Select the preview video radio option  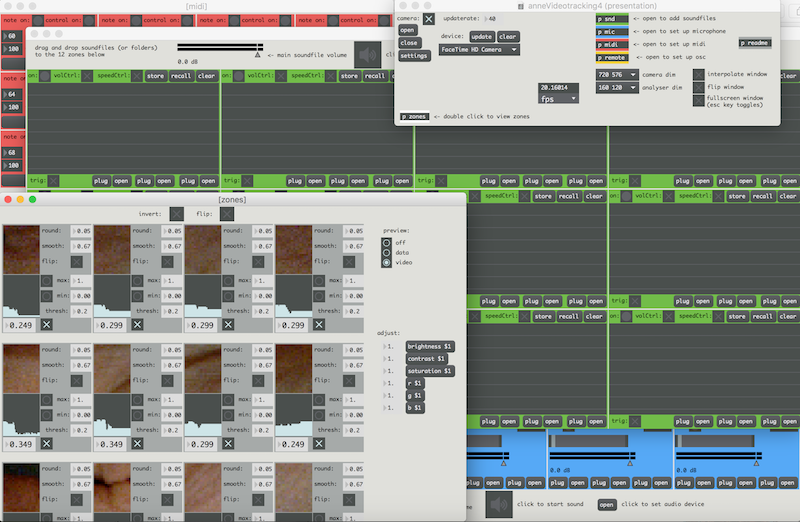(x=387, y=262)
